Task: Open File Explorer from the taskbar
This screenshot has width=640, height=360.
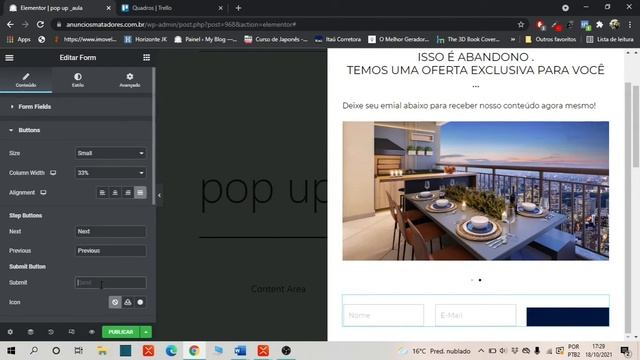Action: point(102,351)
